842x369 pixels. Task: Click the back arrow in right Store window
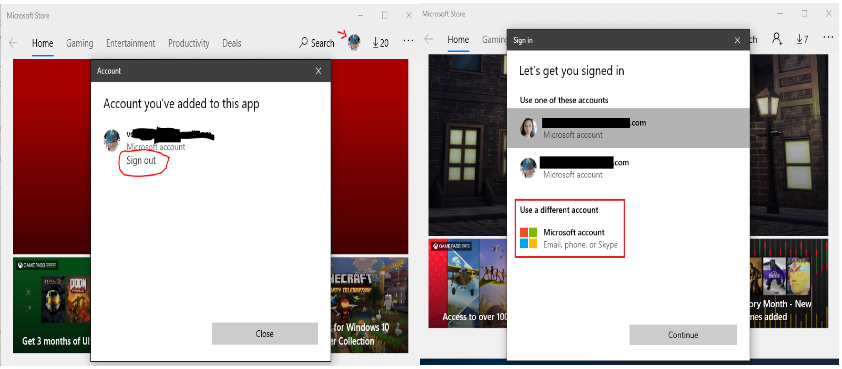(429, 39)
